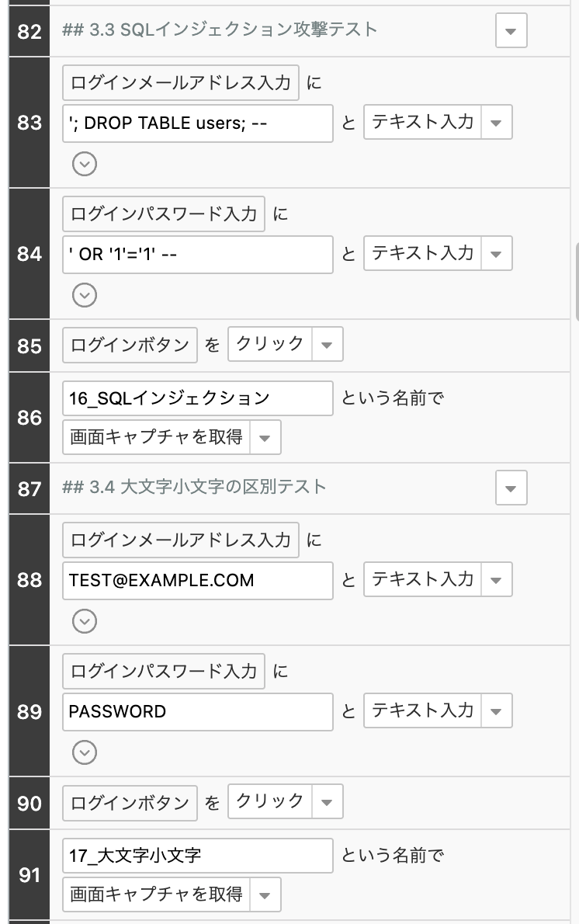Image resolution: width=579 pixels, height=924 pixels.
Task: Click the ログインメールアドレス入力 element in step 83
Action: click(x=181, y=82)
